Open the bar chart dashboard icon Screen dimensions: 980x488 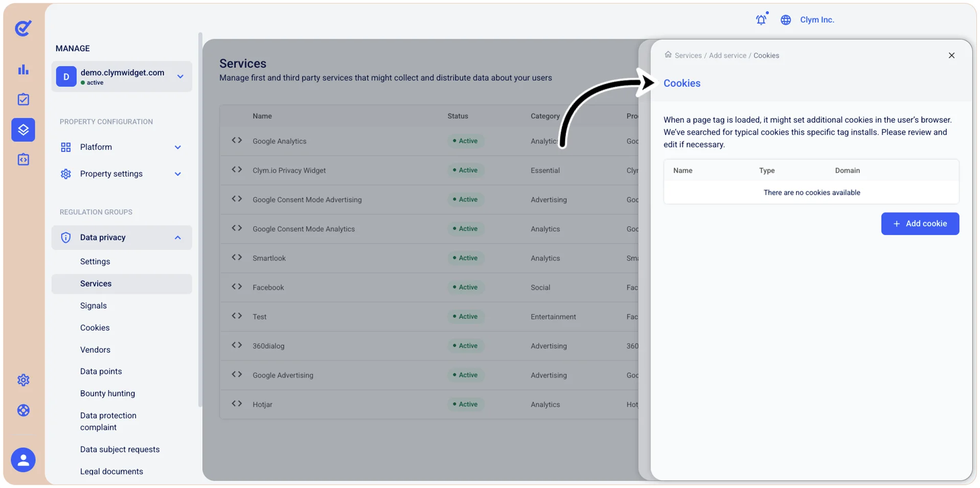coord(23,69)
